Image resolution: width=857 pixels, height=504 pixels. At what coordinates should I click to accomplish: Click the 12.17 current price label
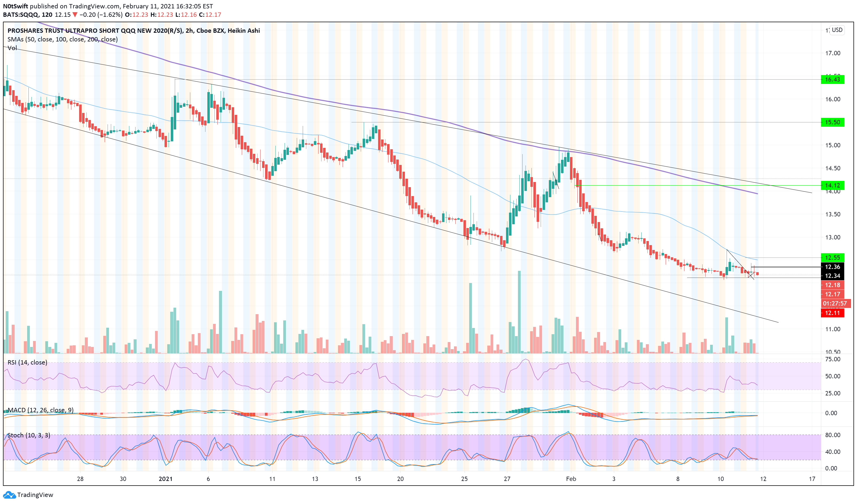(x=832, y=294)
